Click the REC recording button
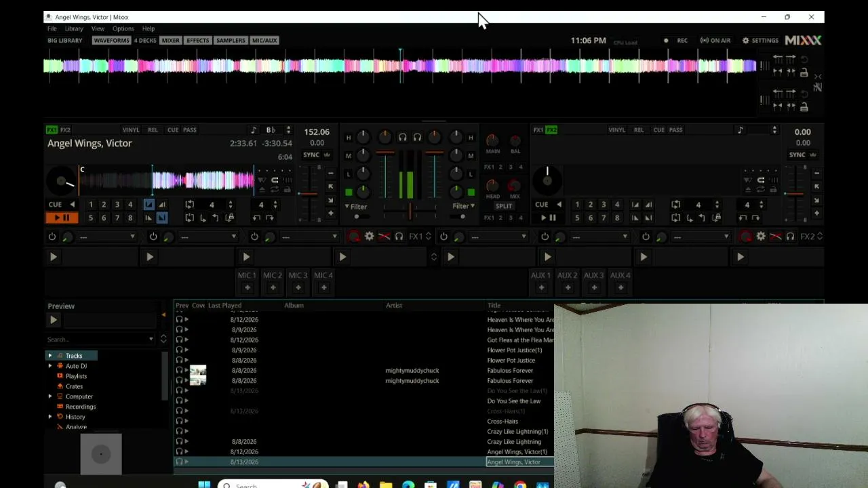The image size is (868, 488). 675,41
